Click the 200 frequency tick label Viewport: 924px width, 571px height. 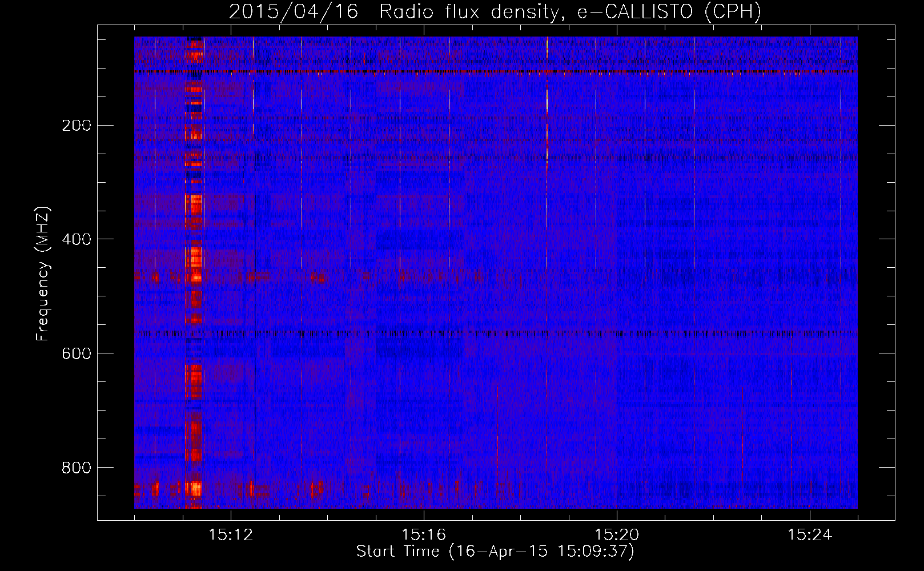pos(77,126)
